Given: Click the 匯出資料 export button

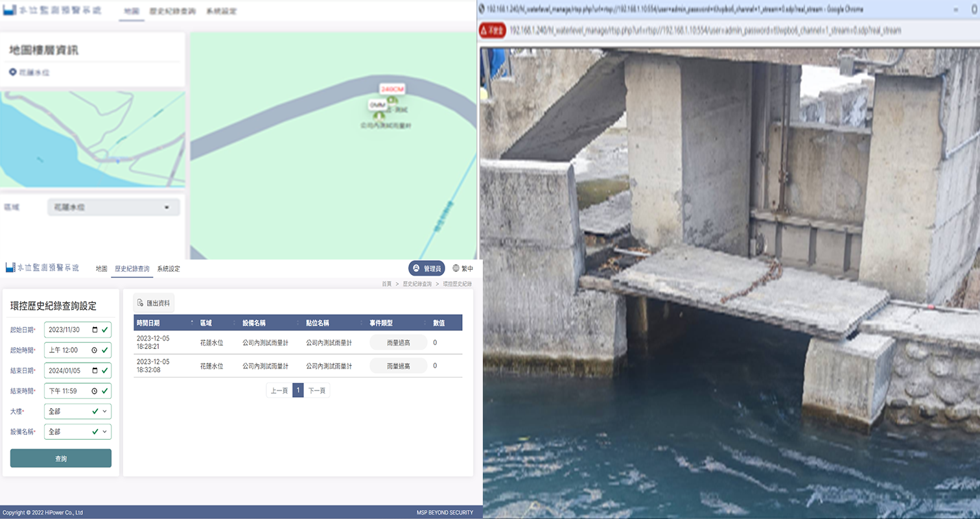Looking at the screenshot, I should tap(154, 303).
